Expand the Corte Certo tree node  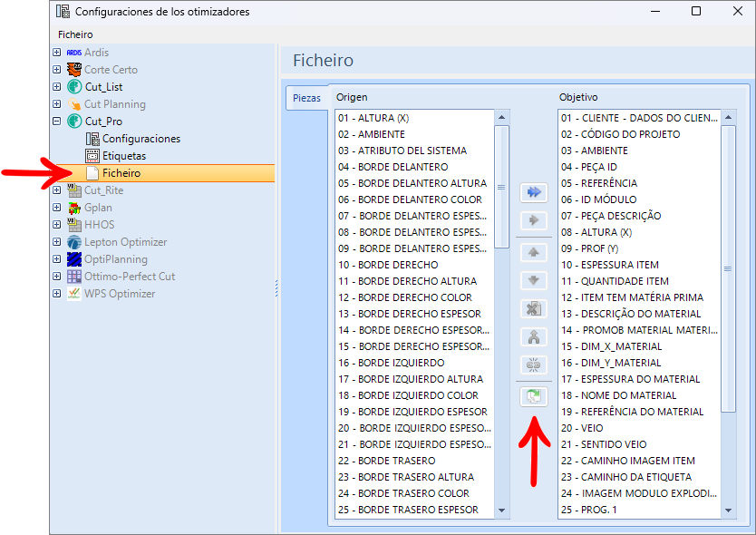point(57,70)
